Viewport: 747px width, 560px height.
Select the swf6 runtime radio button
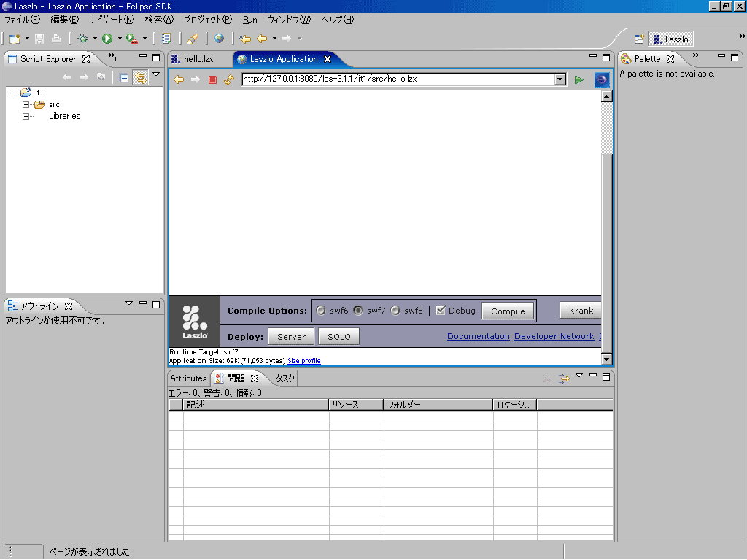[321, 311]
